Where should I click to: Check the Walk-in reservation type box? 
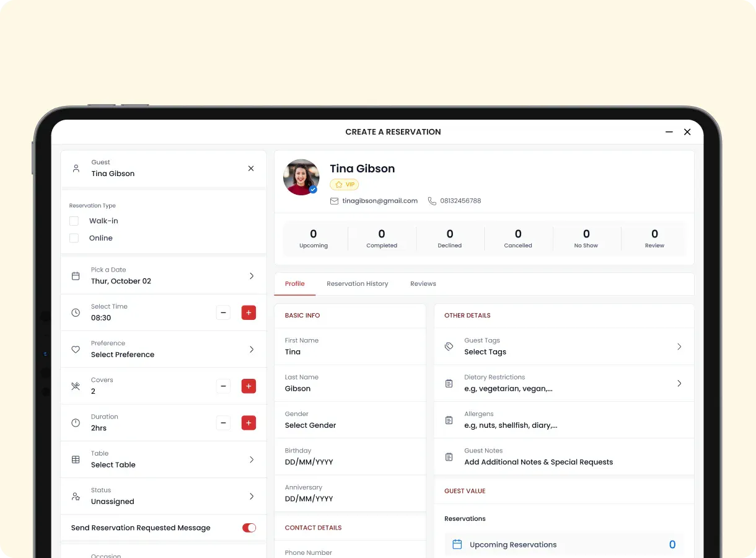tap(74, 221)
